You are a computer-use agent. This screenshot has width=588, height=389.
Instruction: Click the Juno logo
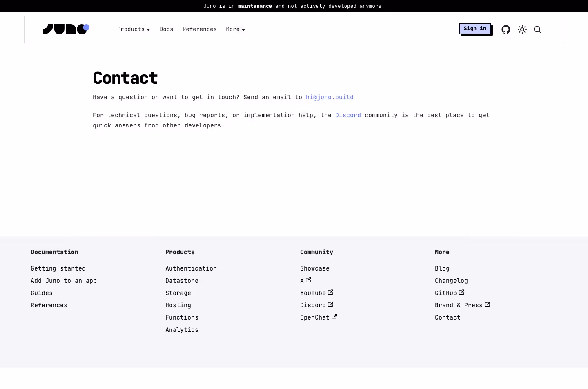pos(66,29)
